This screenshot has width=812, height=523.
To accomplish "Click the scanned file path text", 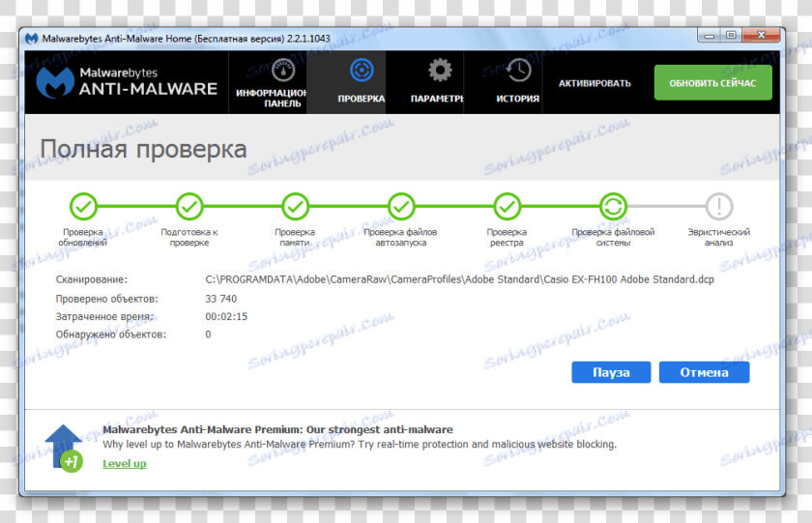I will 459,279.
